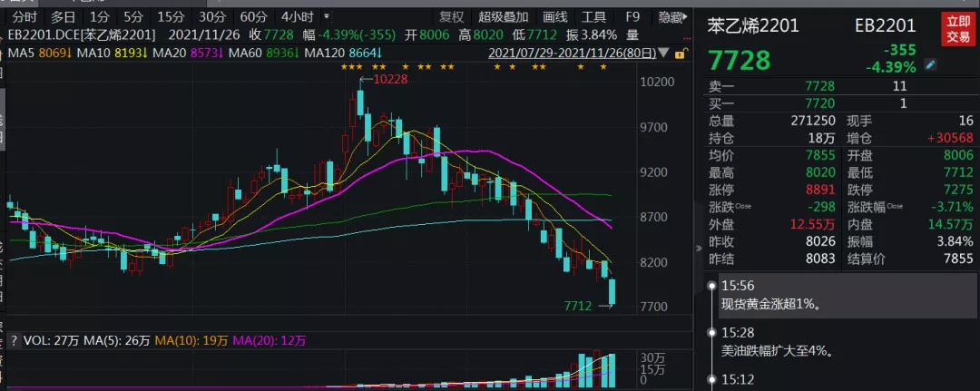Expand the date range dropdown triangle

(663, 54)
